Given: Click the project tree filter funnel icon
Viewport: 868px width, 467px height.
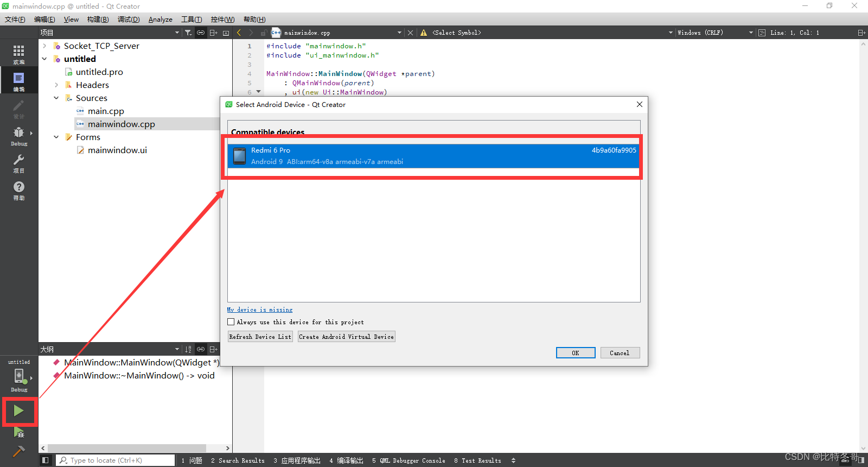Looking at the screenshot, I should tap(188, 33).
